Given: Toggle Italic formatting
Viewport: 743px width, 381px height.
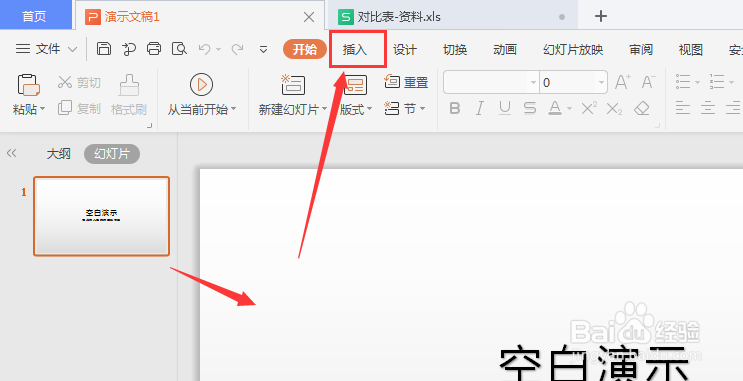Looking at the screenshot, I should [480, 109].
